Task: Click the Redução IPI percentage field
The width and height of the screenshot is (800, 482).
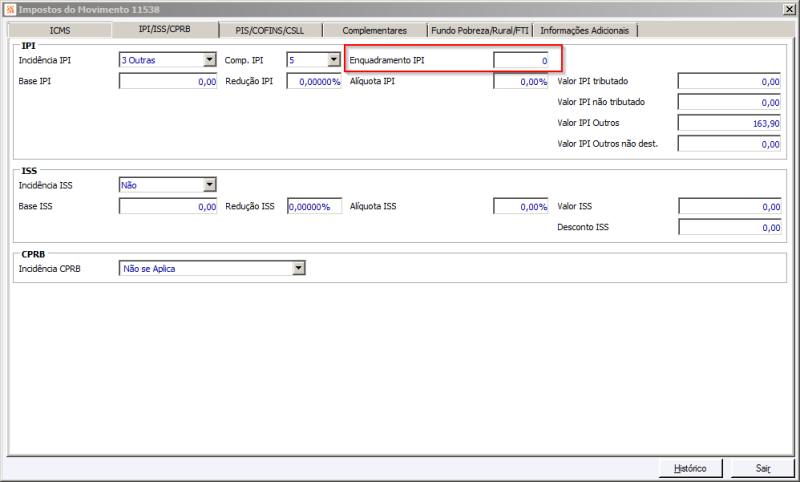Action: pos(314,81)
